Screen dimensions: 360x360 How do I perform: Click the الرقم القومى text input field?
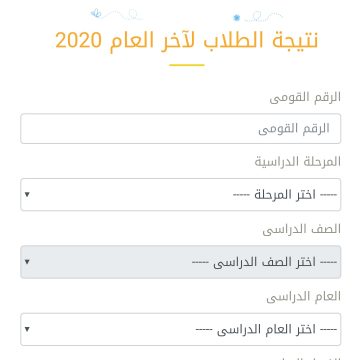pyautogui.click(x=180, y=129)
